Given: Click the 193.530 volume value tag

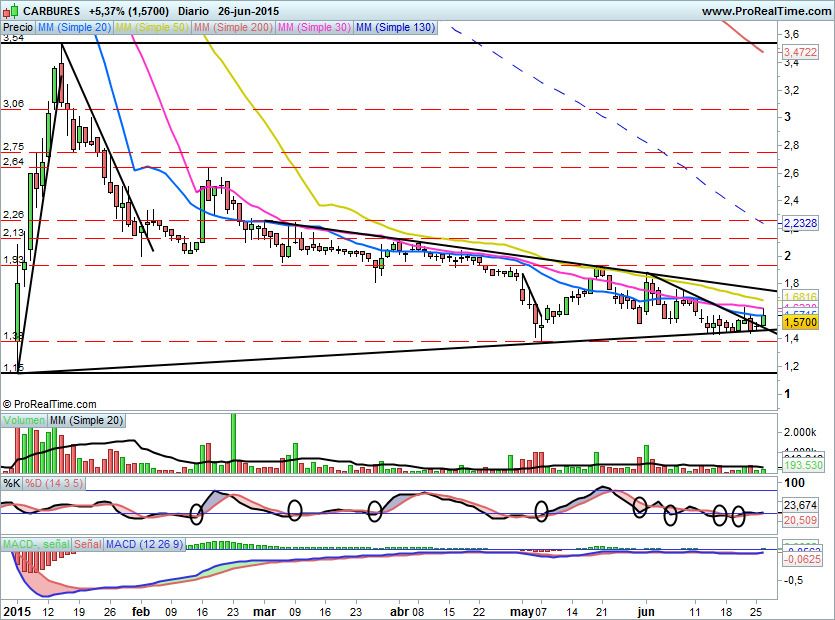Looking at the screenshot, I should click(x=803, y=465).
